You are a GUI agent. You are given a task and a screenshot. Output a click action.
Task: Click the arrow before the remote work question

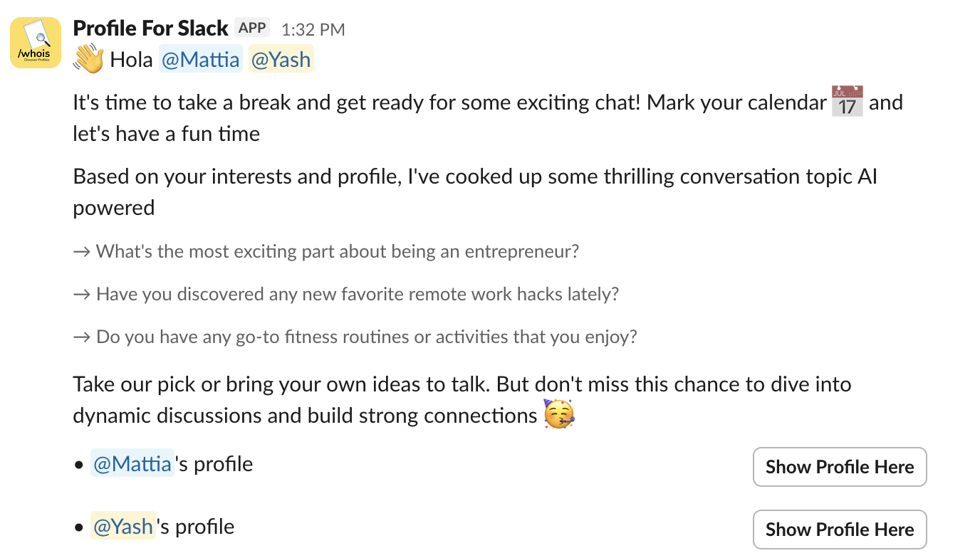pyautogui.click(x=82, y=293)
